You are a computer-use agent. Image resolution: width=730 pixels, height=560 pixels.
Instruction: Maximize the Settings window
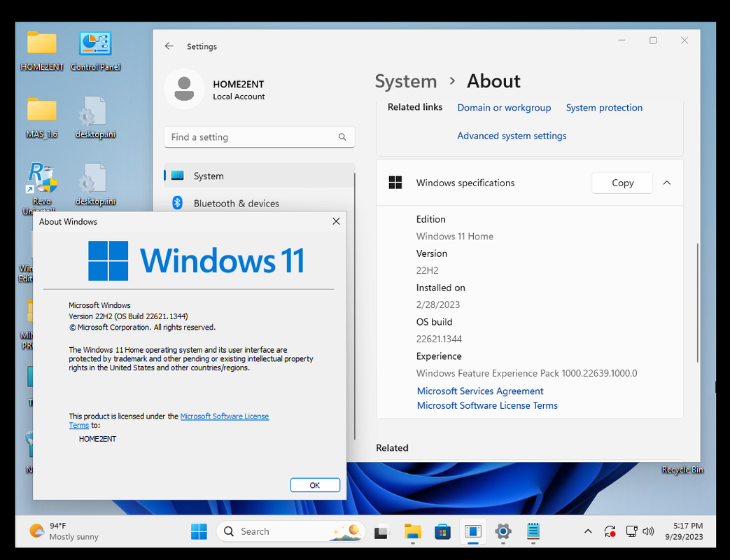653,41
